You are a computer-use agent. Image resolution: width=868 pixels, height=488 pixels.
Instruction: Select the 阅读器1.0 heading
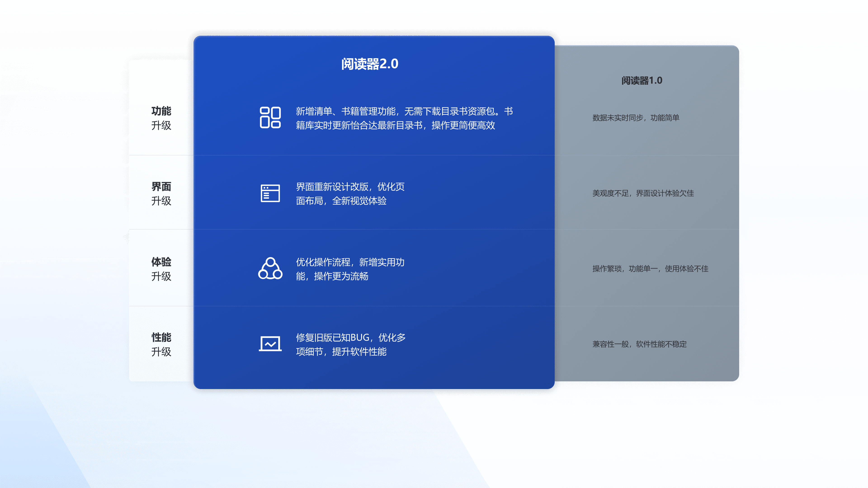pyautogui.click(x=642, y=80)
